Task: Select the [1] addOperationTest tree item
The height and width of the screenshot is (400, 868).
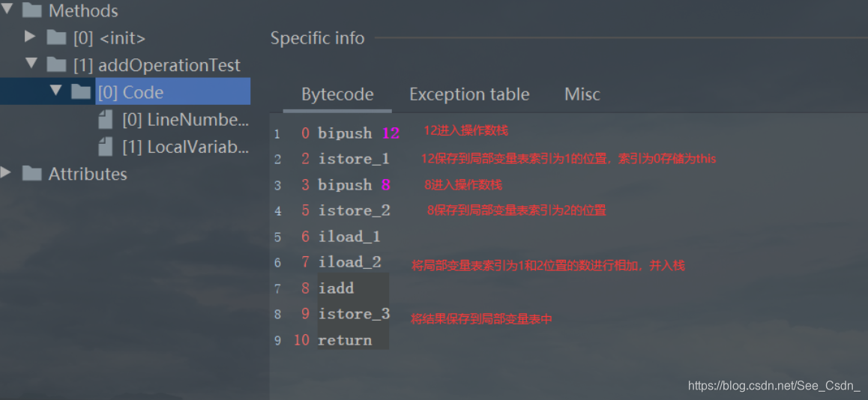Action: 157,65
